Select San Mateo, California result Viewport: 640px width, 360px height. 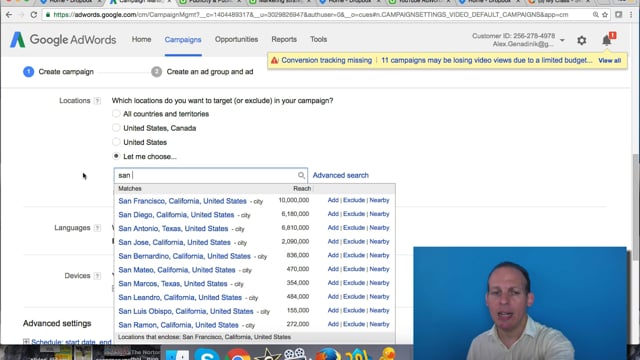[x=177, y=270]
